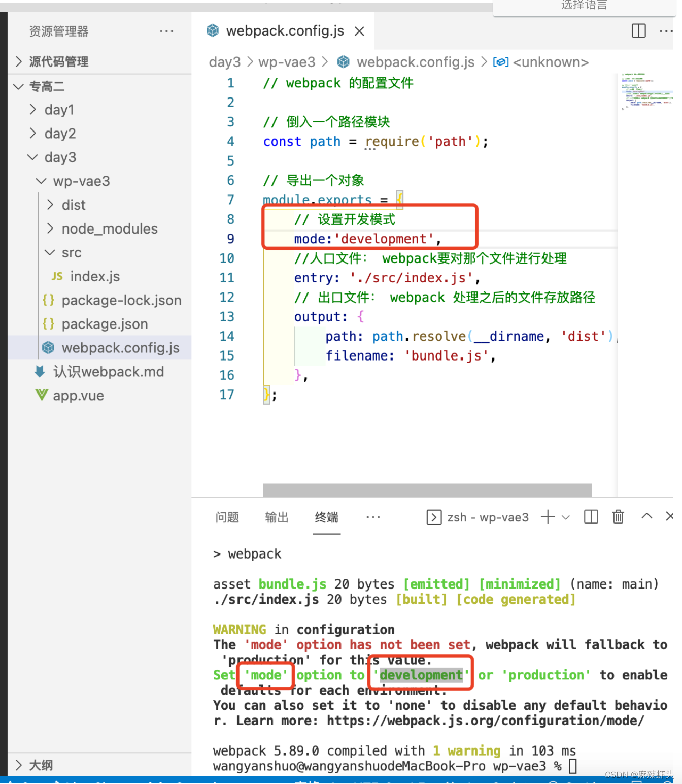
Task: Open new terminal launch profile dropdown
Action: [566, 517]
